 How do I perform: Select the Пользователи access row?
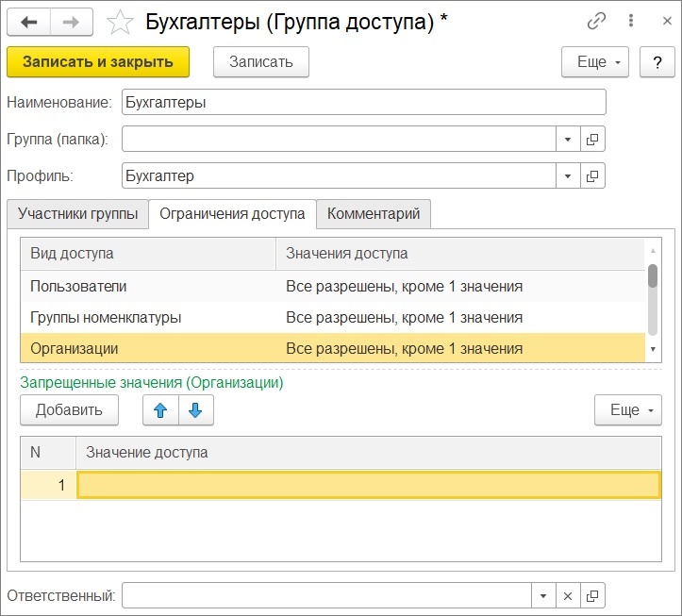point(333,286)
